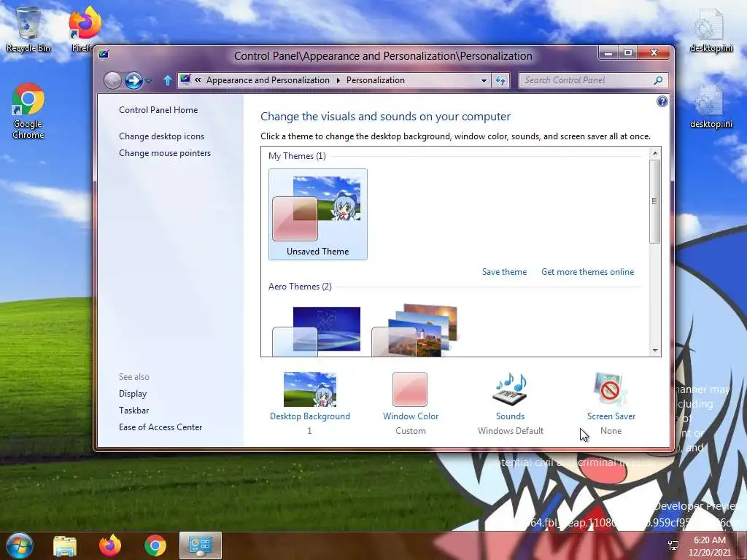Click the Back navigation button

pyautogui.click(x=112, y=80)
